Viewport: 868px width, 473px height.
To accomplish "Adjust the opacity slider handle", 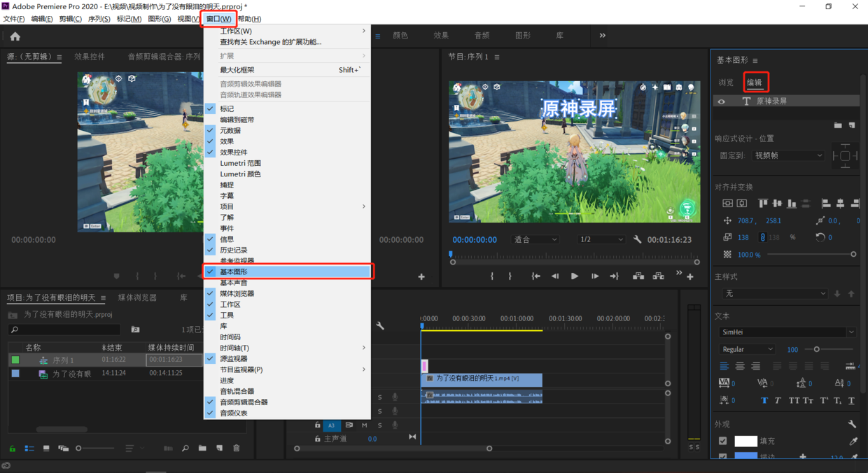I will (x=853, y=255).
